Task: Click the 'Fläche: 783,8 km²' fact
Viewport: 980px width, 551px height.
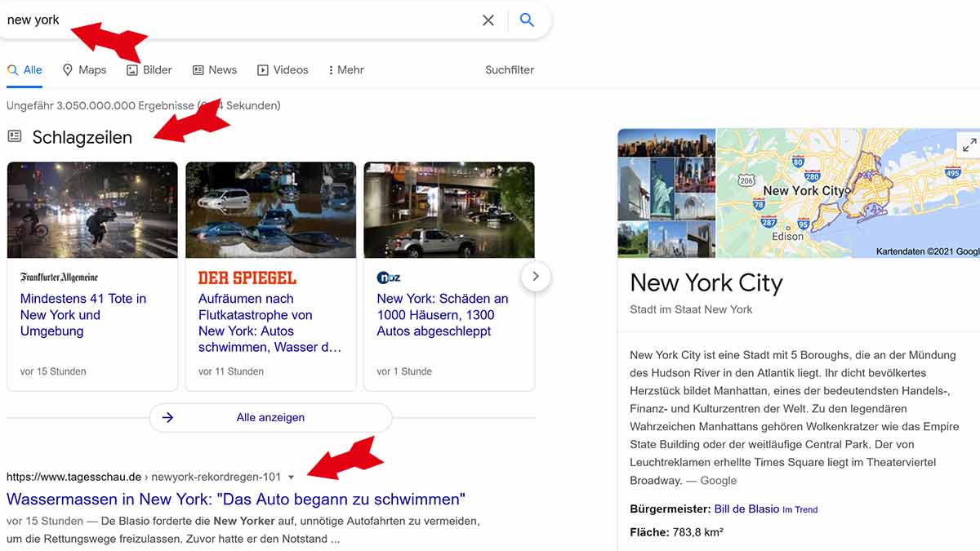Action: [x=677, y=532]
